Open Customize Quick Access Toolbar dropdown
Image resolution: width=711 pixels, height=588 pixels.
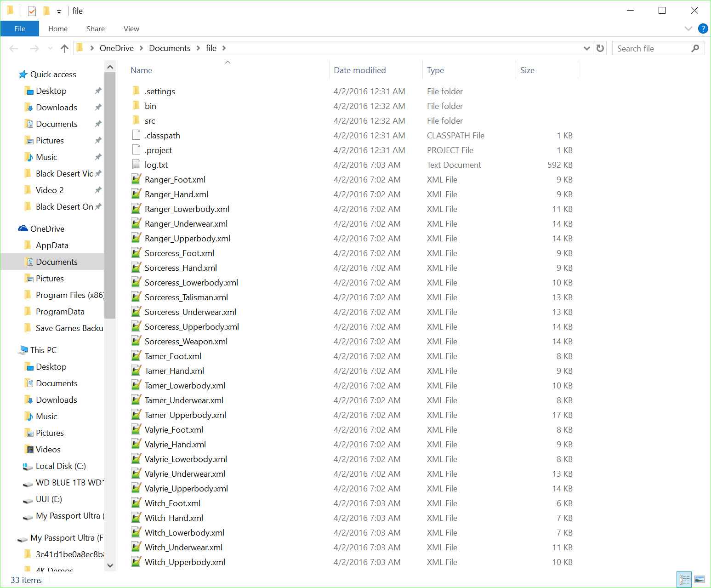(x=59, y=11)
